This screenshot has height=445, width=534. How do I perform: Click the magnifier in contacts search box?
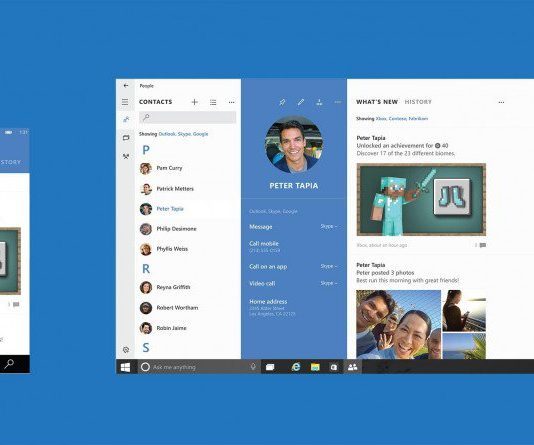pos(146,117)
